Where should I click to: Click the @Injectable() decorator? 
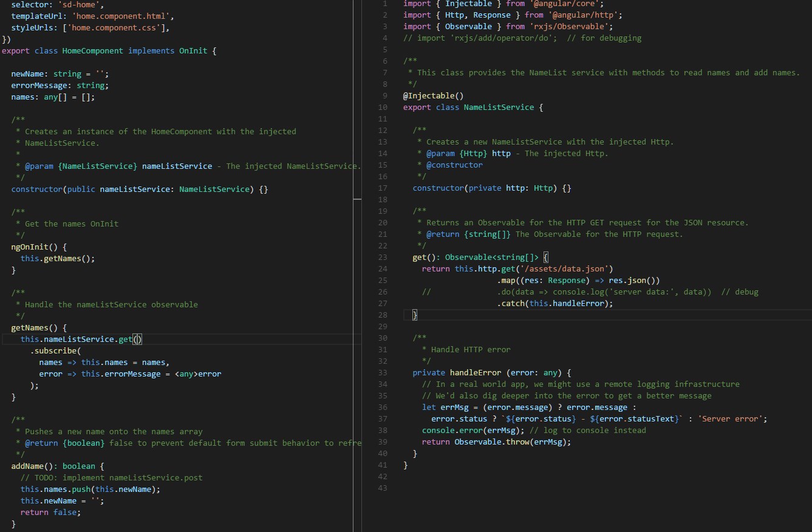point(433,95)
